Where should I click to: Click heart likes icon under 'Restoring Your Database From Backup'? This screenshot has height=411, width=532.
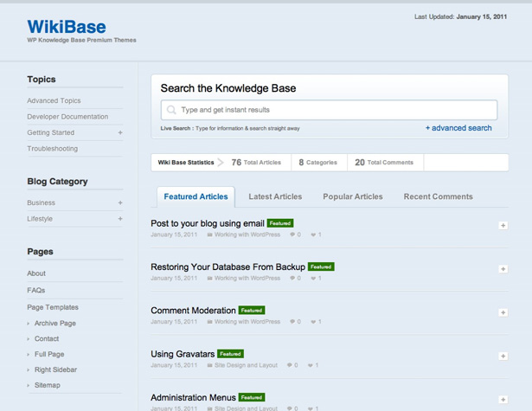pos(313,278)
